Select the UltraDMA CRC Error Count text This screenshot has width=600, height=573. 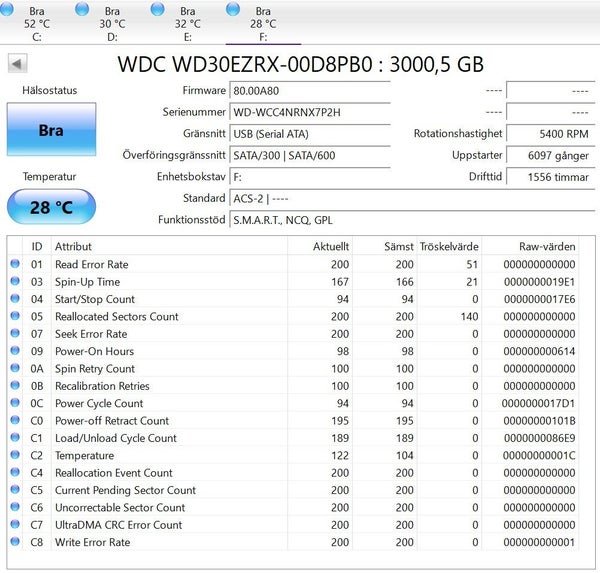point(118,525)
